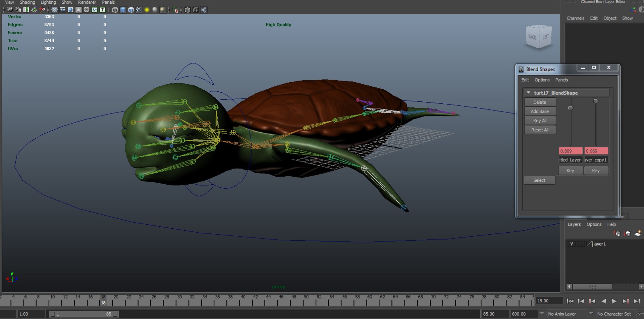Viewport: 644px width, 319px height.
Task: Toggle the X-ray joints icon
Action: tap(204, 10)
